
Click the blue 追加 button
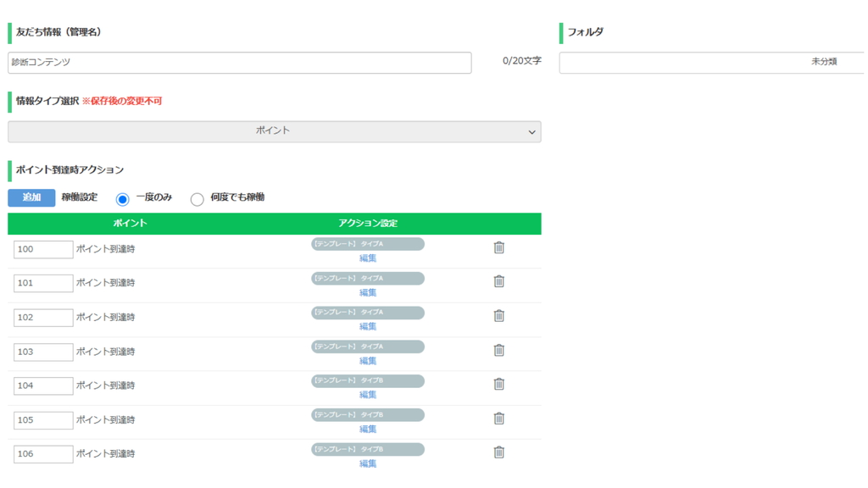click(31, 197)
